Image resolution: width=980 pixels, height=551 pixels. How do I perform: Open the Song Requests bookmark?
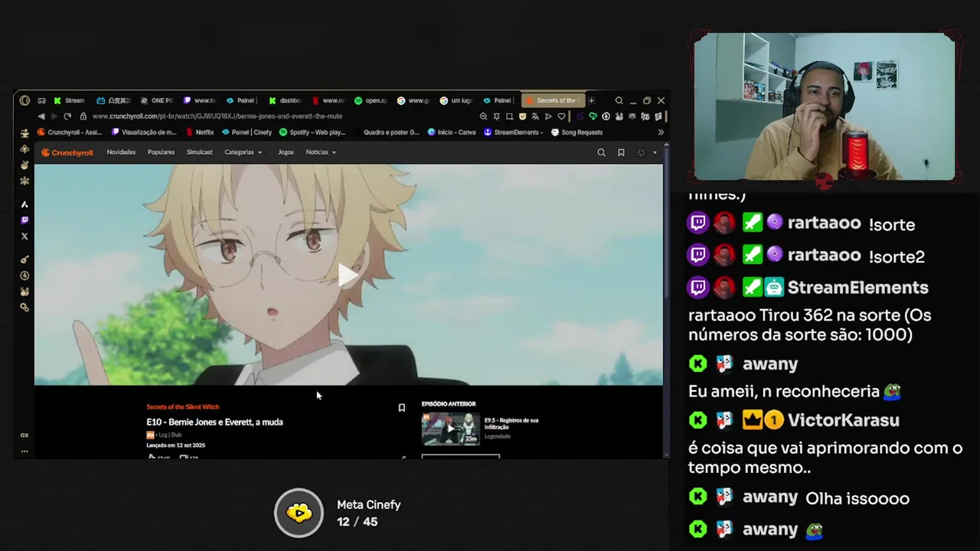pyautogui.click(x=577, y=132)
